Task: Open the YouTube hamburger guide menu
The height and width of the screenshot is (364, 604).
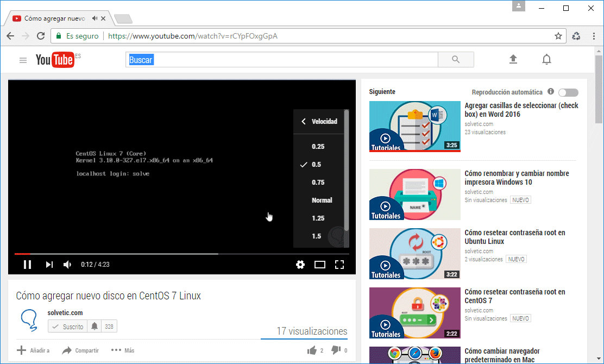Action: (x=23, y=60)
